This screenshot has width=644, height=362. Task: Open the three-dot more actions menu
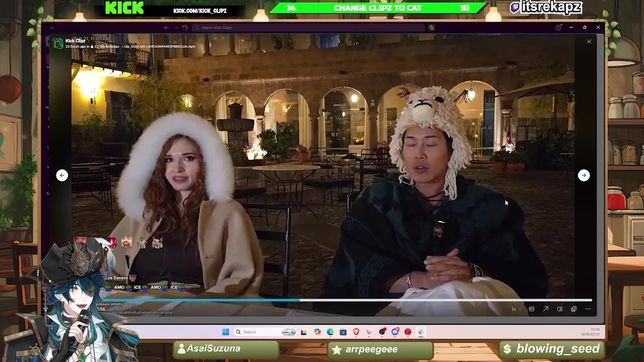point(588,309)
